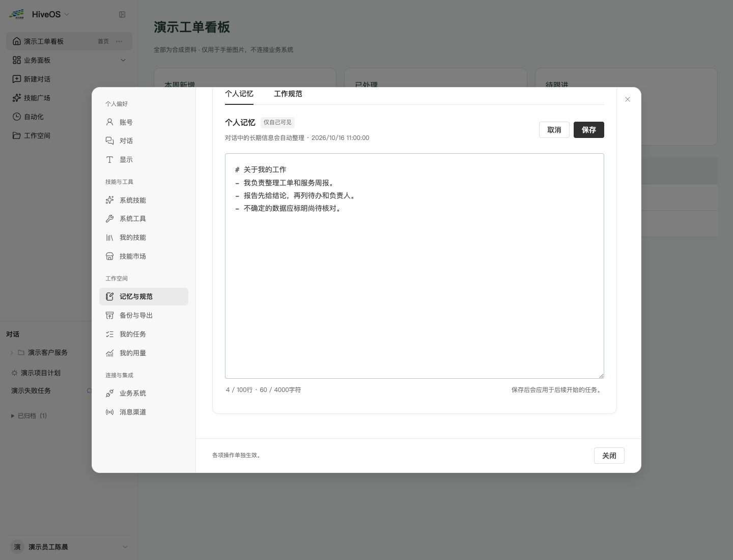Switch to the 个人记忆 tab
The height and width of the screenshot is (560, 733).
(239, 94)
